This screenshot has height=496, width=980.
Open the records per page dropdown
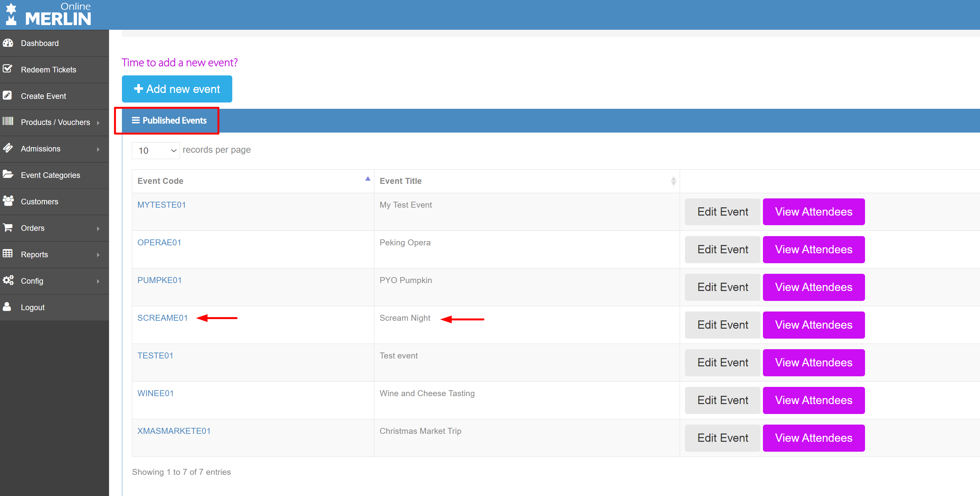156,151
